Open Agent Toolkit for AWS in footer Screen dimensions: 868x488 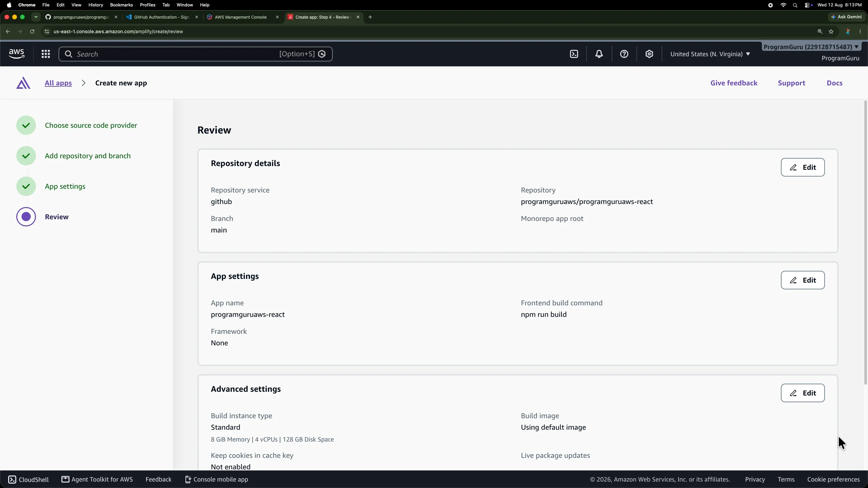click(97, 480)
